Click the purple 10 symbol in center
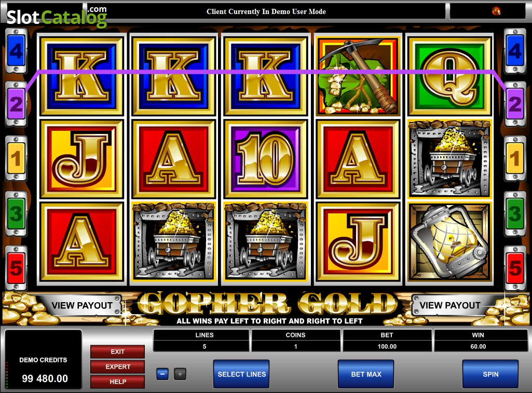Image resolution: width=532 pixels, height=393 pixels. pos(266,159)
